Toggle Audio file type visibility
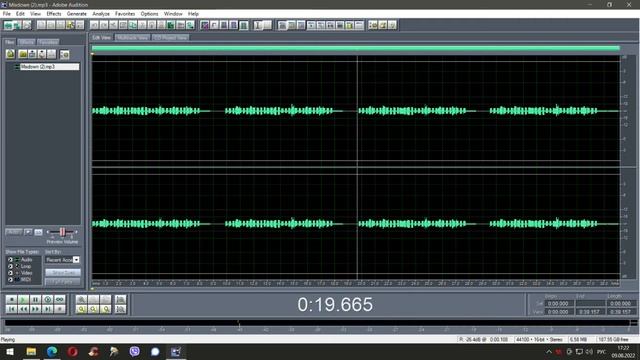The image size is (640, 360). 10,260
